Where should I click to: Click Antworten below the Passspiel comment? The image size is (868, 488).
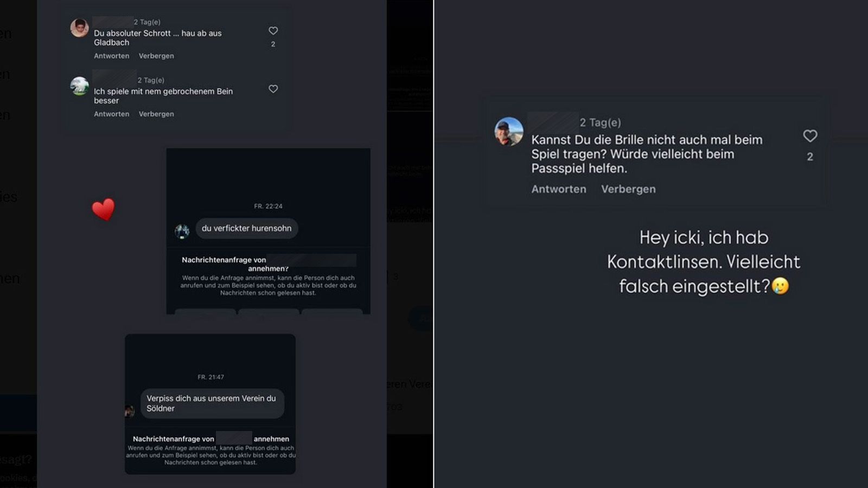click(558, 189)
